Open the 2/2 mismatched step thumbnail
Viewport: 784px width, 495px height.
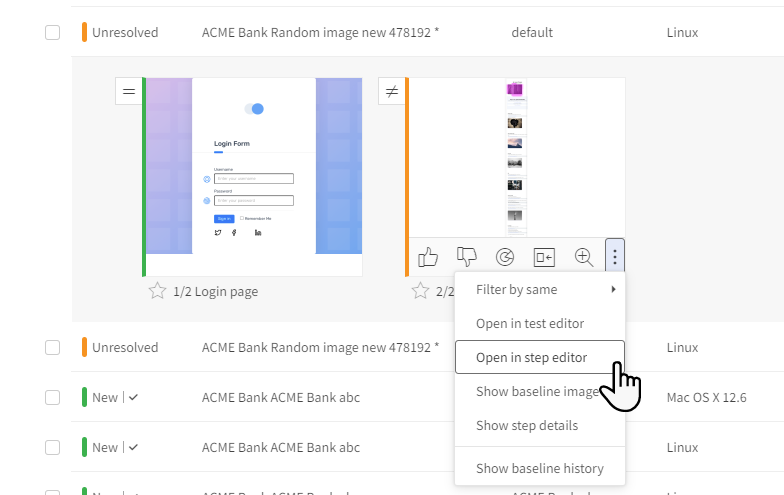[x=517, y=158]
